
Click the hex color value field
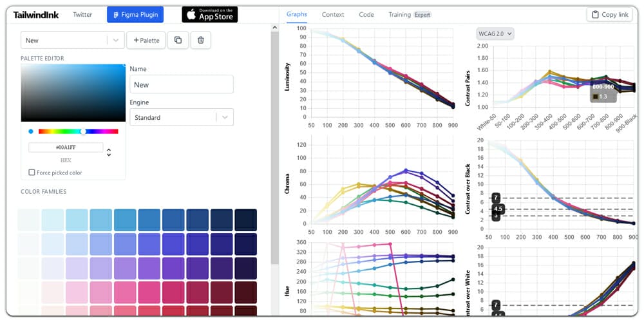point(66,147)
